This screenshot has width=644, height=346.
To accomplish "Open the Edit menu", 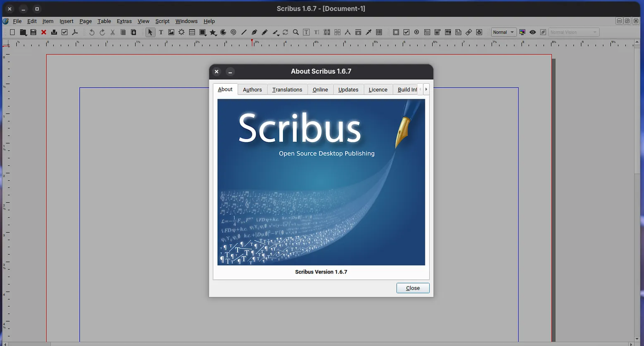I will (x=32, y=21).
